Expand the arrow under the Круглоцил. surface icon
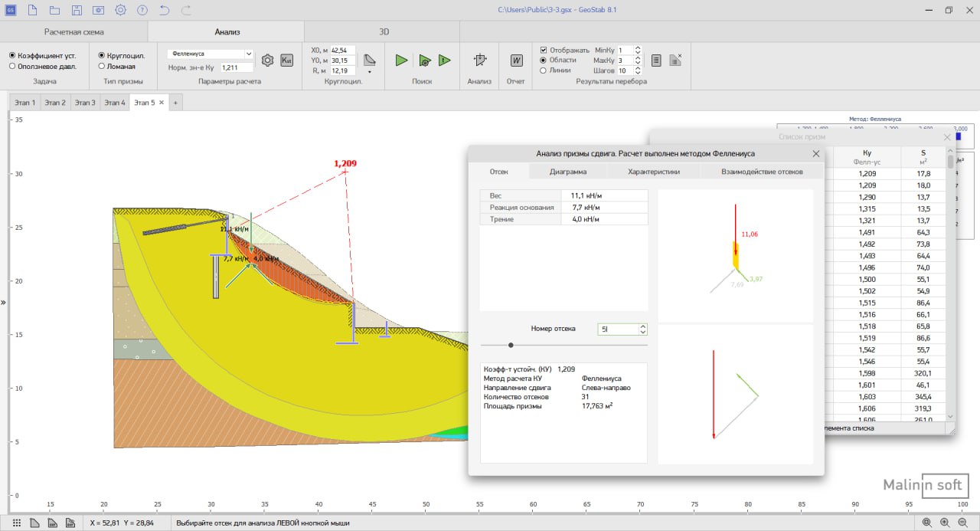980x531 pixels. pyautogui.click(x=370, y=72)
